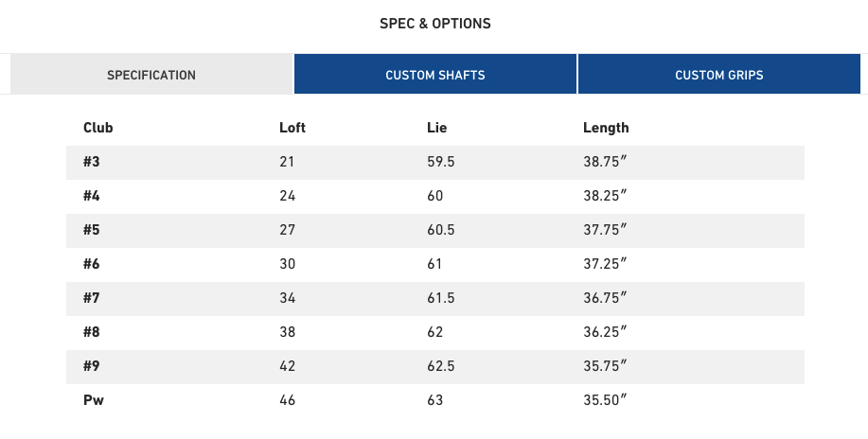Click the 46 loft value
This screenshot has width=868, height=439.
coord(288,400)
